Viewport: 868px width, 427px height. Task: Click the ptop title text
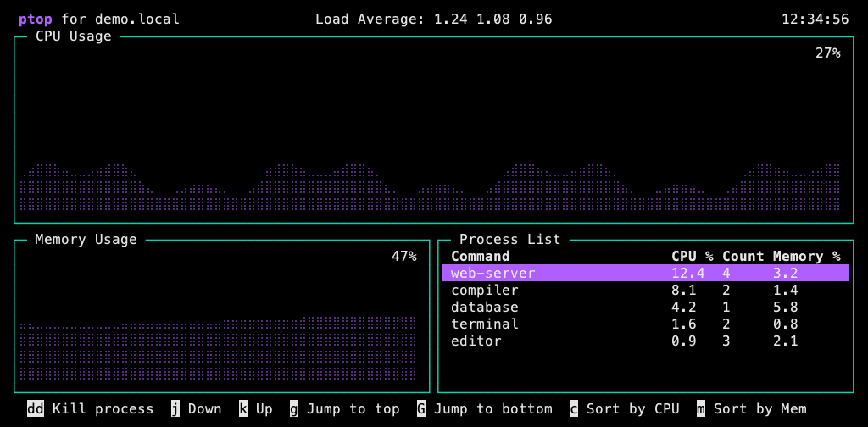pyautogui.click(x=36, y=20)
